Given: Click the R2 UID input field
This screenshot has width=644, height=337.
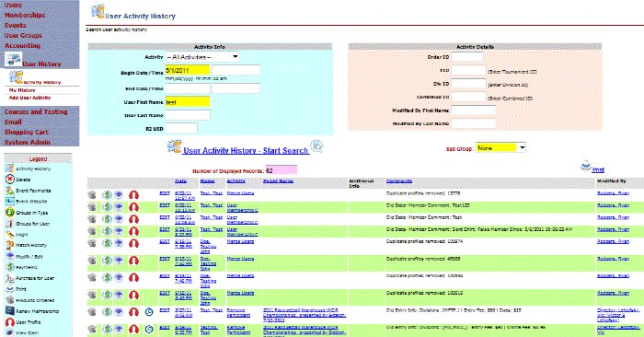Looking at the screenshot, I should click(181, 128).
